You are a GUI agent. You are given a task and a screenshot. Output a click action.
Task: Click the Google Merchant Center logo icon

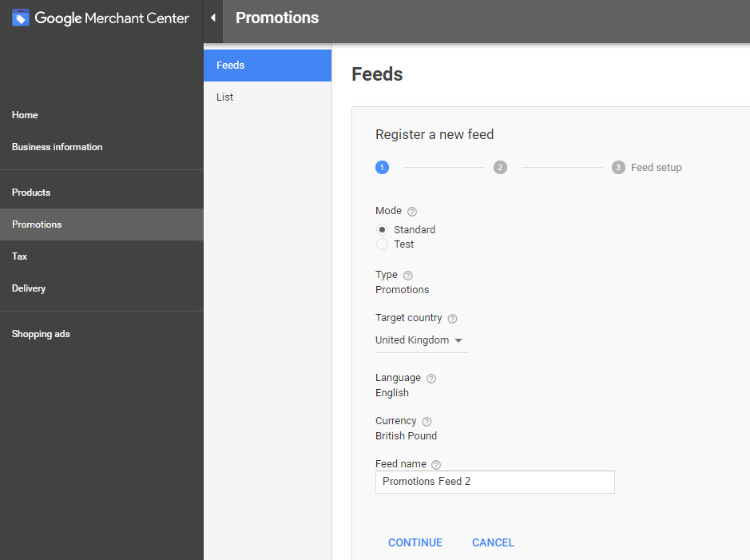pyautogui.click(x=21, y=18)
